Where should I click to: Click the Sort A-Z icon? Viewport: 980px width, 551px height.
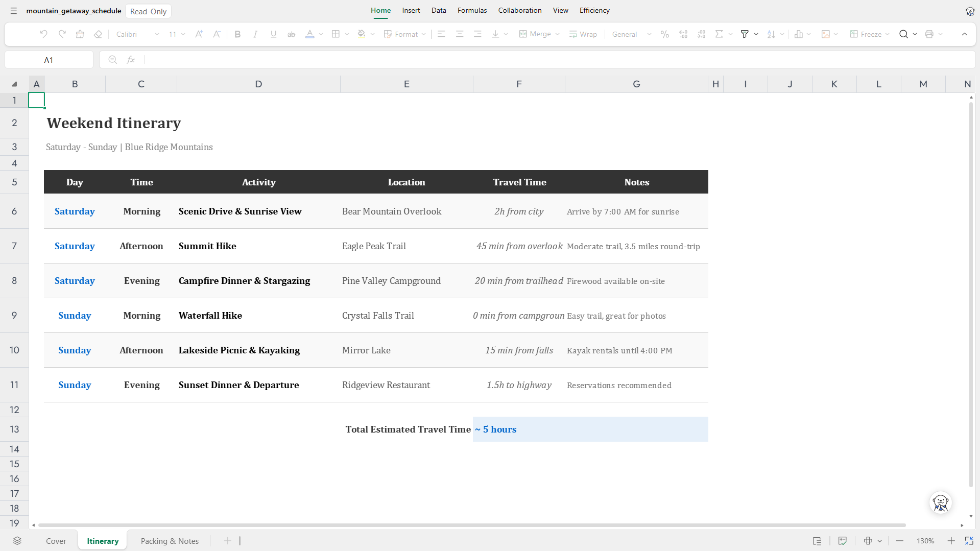click(x=771, y=34)
